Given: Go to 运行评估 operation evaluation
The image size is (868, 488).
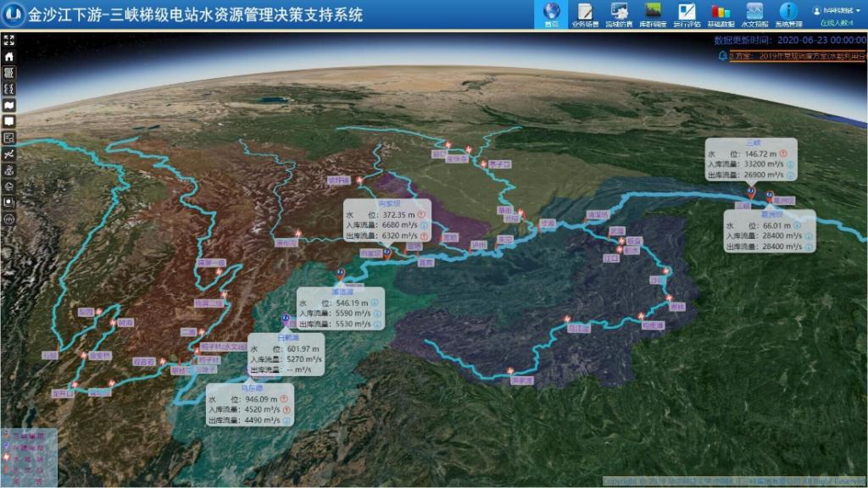Looking at the screenshot, I should pyautogui.click(x=687, y=14).
